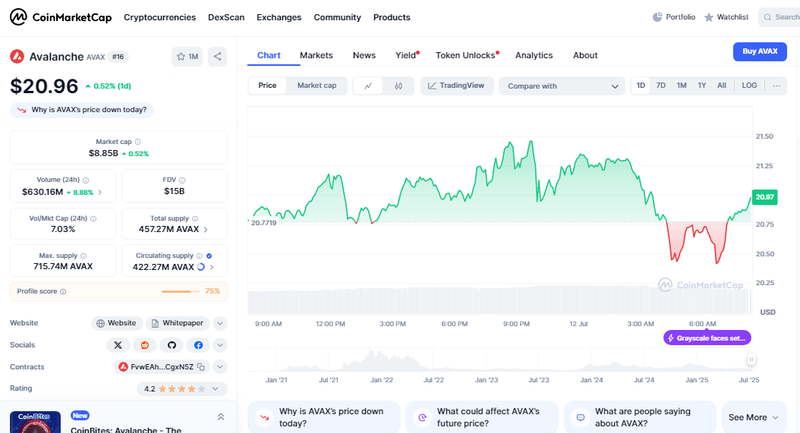Open Avalanche's GitHub repository icon

tap(171, 345)
